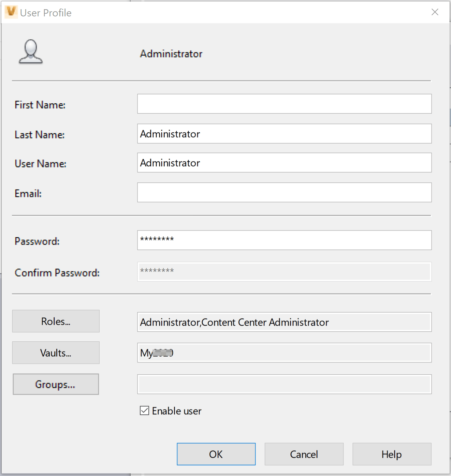Select the Last Name field showing Administrator
Screen dimensions: 451x476
click(x=285, y=134)
